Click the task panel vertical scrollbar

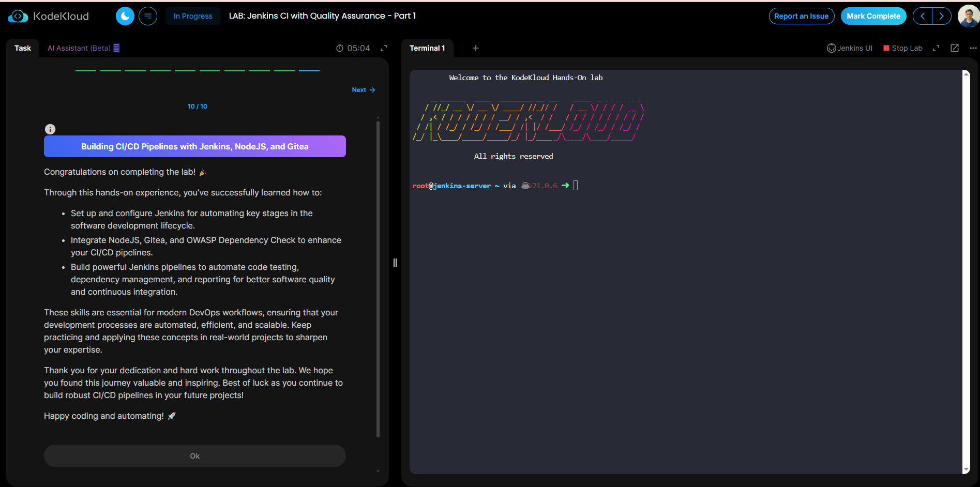point(378,279)
